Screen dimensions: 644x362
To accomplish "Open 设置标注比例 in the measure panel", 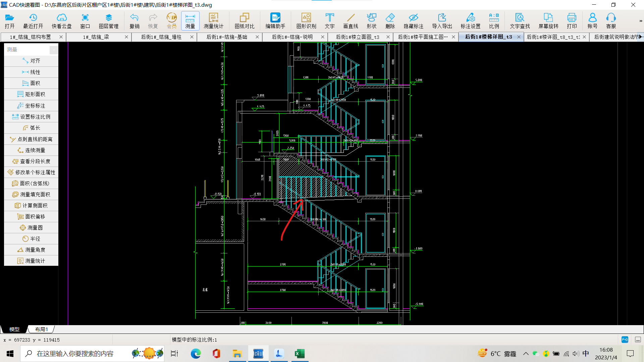I will [x=31, y=117].
